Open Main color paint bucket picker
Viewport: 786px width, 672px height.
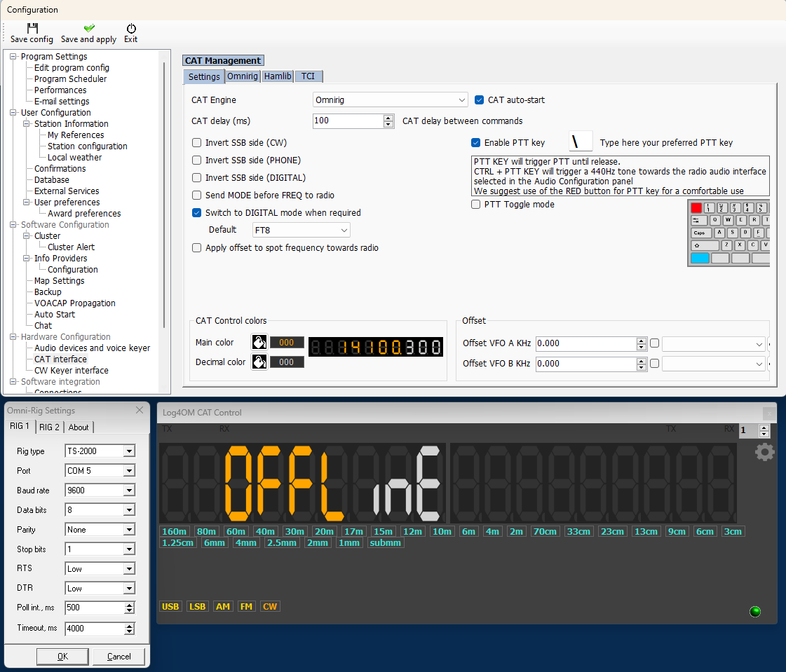pyautogui.click(x=259, y=342)
